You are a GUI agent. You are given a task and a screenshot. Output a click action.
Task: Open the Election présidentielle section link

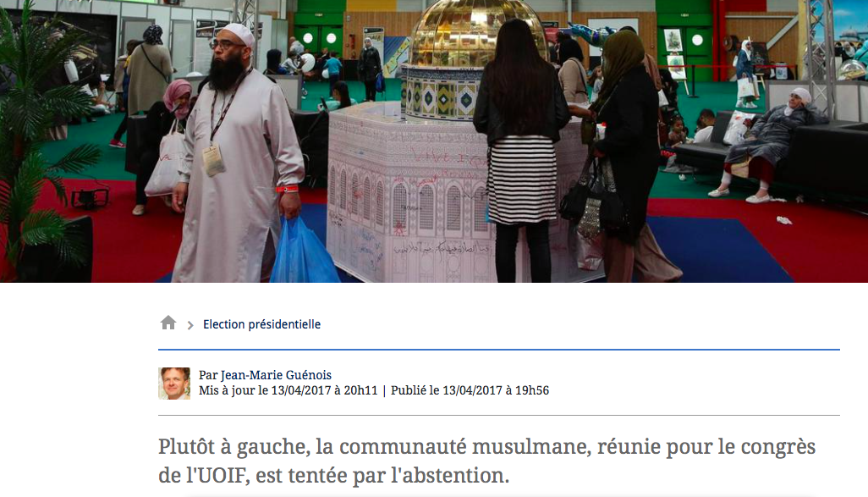[262, 324]
